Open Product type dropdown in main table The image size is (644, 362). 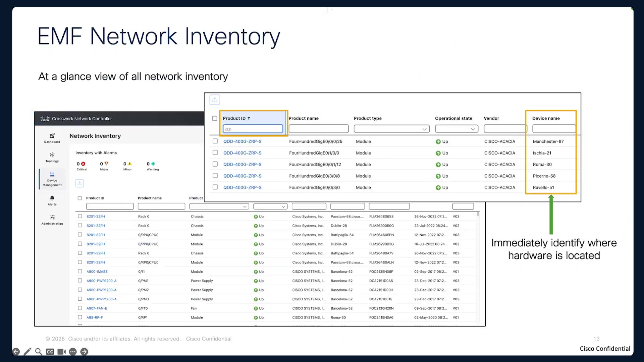coord(219,206)
